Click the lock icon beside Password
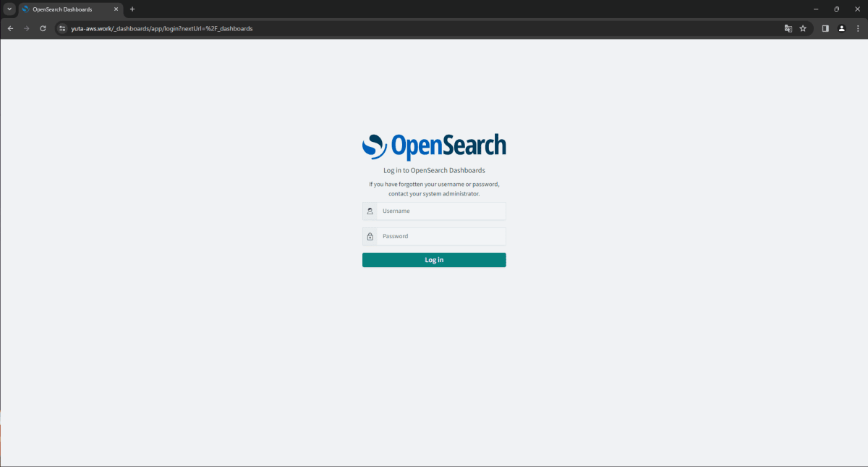This screenshot has height=467, width=868. (x=370, y=237)
